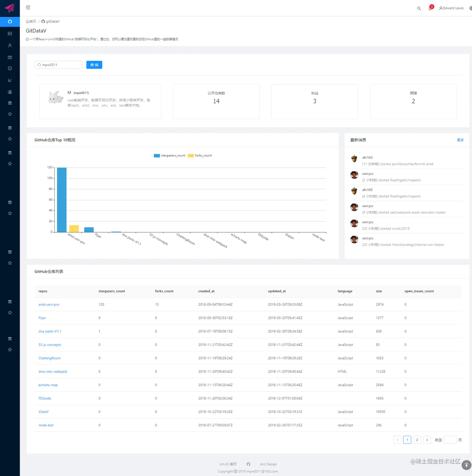
Task: Open dive-into-webpack repo link
Action: click(x=53, y=372)
